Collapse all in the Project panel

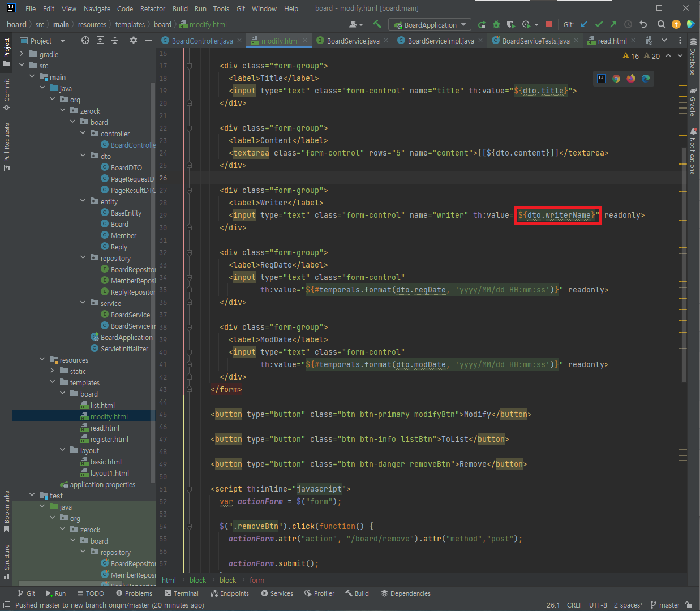tap(115, 40)
